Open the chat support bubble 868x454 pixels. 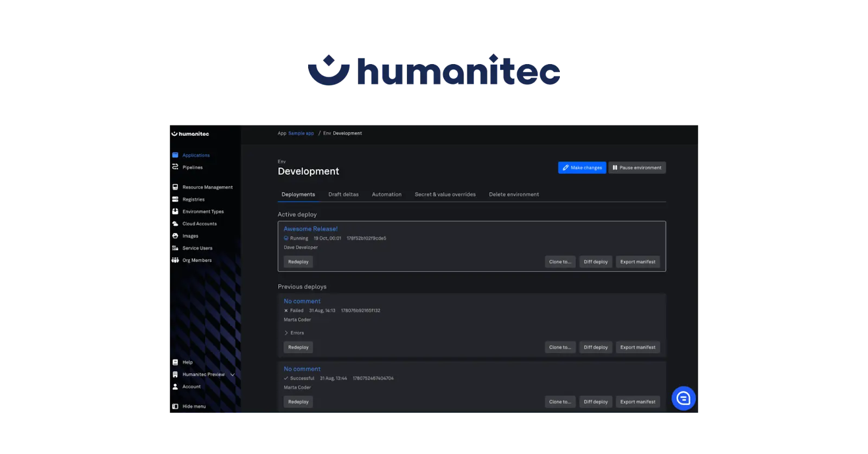click(684, 399)
